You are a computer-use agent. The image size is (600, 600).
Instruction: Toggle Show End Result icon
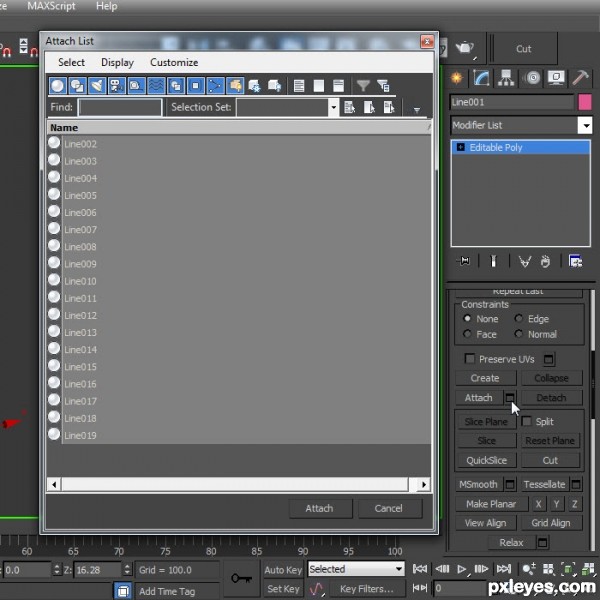[x=494, y=261]
